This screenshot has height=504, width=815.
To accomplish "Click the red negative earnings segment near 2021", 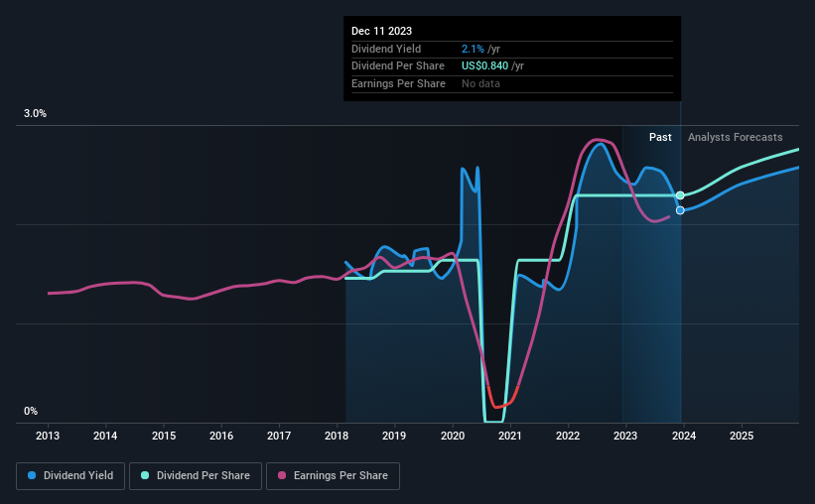I will tap(502, 402).
